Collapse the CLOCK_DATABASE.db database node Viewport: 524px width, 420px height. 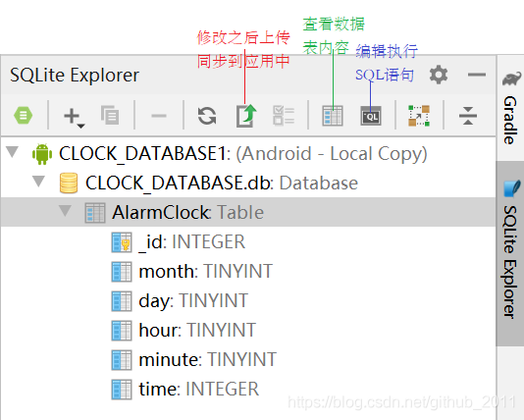coord(39,182)
